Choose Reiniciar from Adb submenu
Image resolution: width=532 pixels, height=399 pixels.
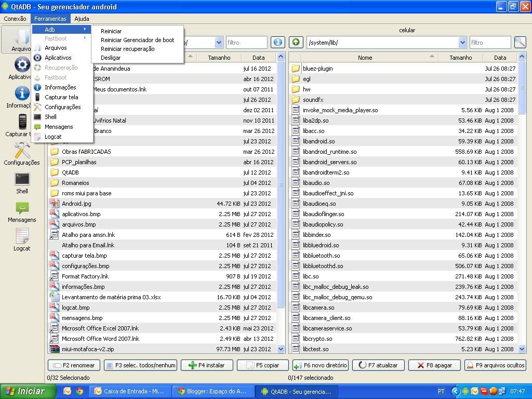(111, 31)
